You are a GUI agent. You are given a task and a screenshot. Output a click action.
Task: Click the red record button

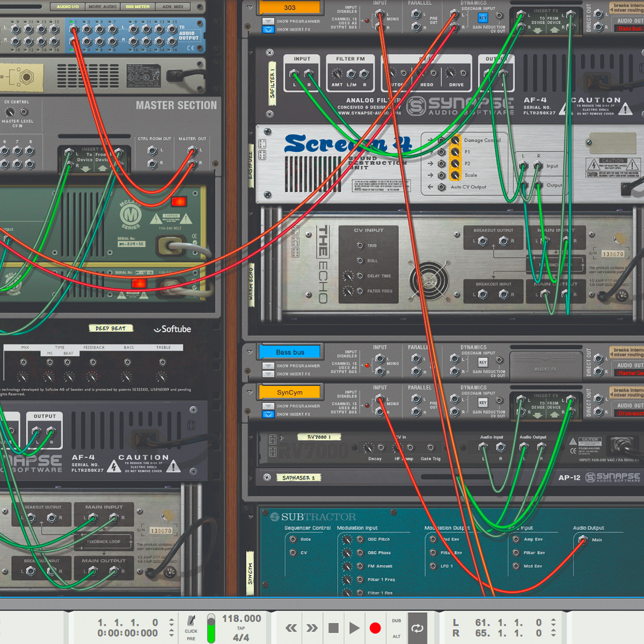point(375,628)
